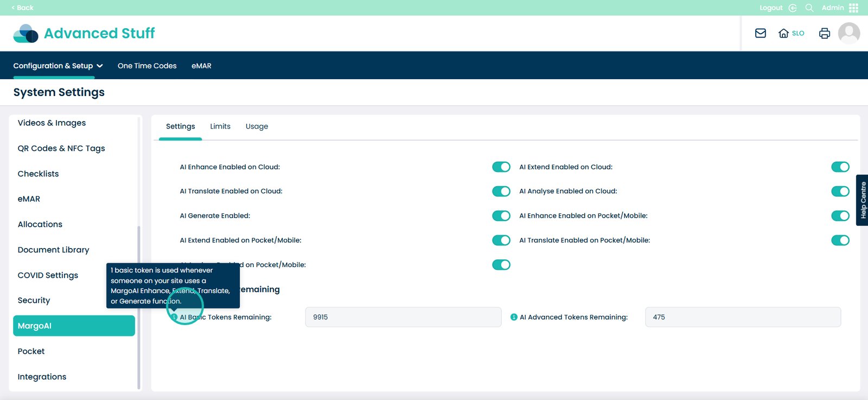Image resolution: width=868 pixels, height=400 pixels.
Task: Click the settings sidebar scrollbar
Action: coord(139,304)
